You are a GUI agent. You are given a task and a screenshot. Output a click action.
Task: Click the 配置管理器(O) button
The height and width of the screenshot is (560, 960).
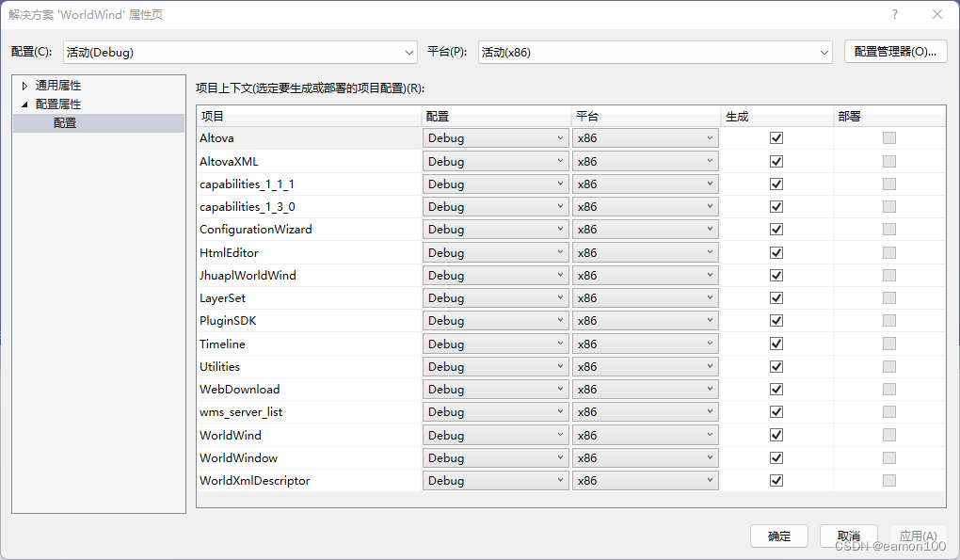point(895,53)
